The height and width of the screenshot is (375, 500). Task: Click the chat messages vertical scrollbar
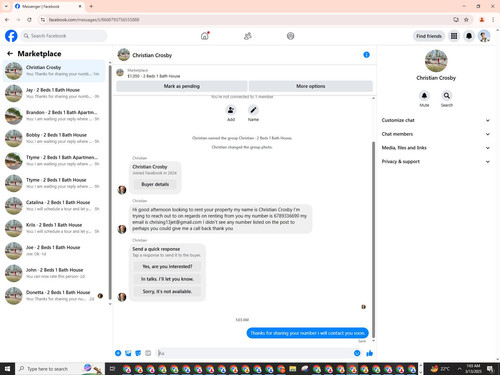point(373,239)
